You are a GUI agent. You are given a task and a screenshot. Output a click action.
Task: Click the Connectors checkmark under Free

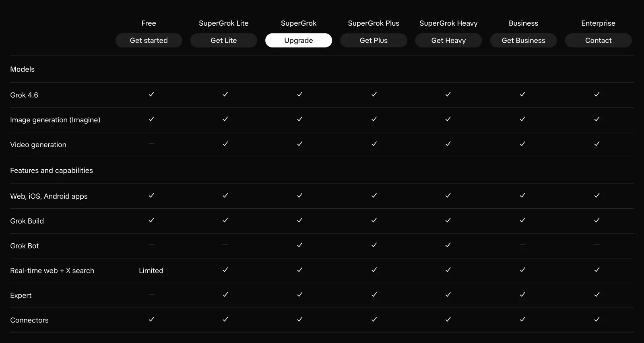click(x=151, y=319)
